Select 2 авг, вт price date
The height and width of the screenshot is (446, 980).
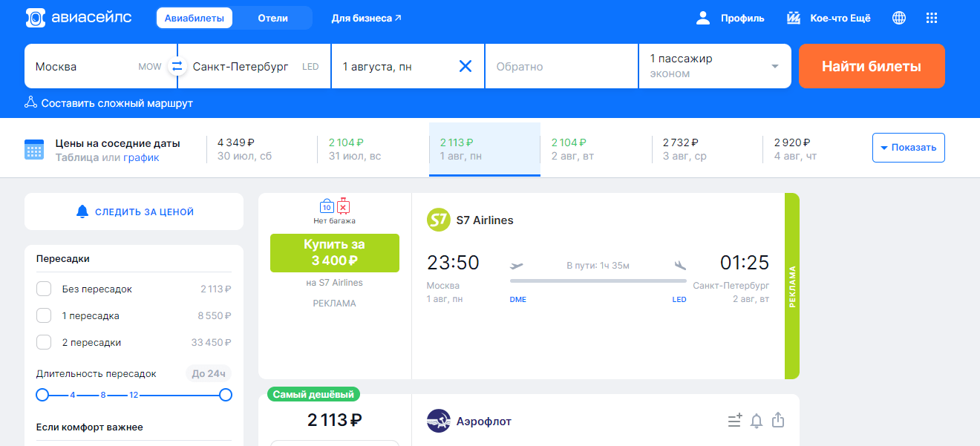[x=595, y=149]
